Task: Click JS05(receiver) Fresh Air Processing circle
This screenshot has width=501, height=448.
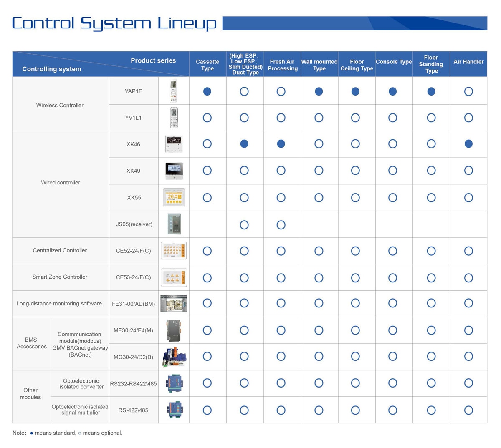Action: pyautogui.click(x=281, y=225)
